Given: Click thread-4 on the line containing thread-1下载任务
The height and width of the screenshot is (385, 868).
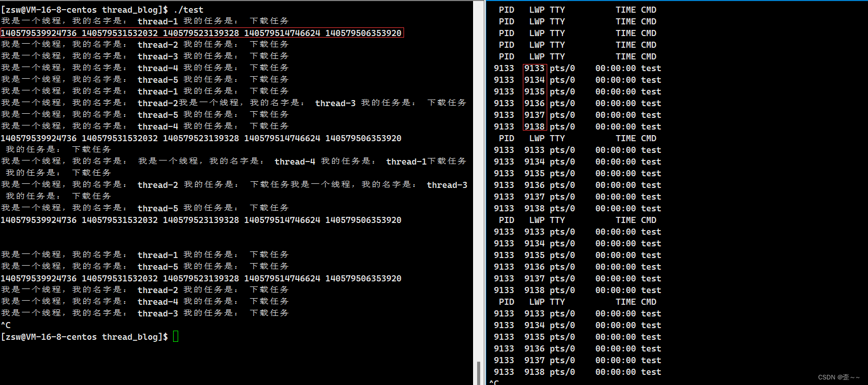Looking at the screenshot, I should (294, 162).
